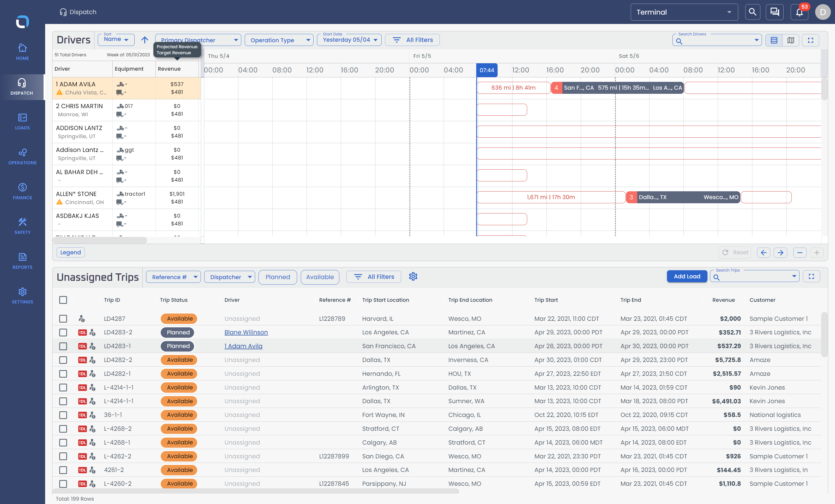Switch to the list view icon
This screenshot has width=835, height=504.
pyautogui.click(x=774, y=40)
